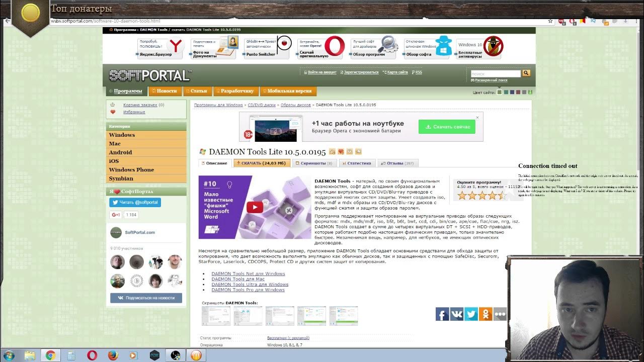This screenshot has width=644, height=362.
Task: Close the Opera advertisement banner
Action: point(477,118)
